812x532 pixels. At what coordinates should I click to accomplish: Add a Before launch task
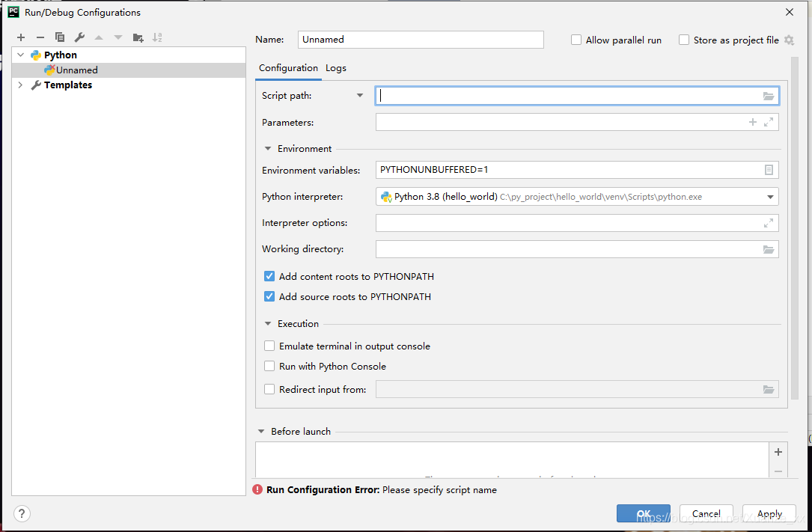(778, 452)
